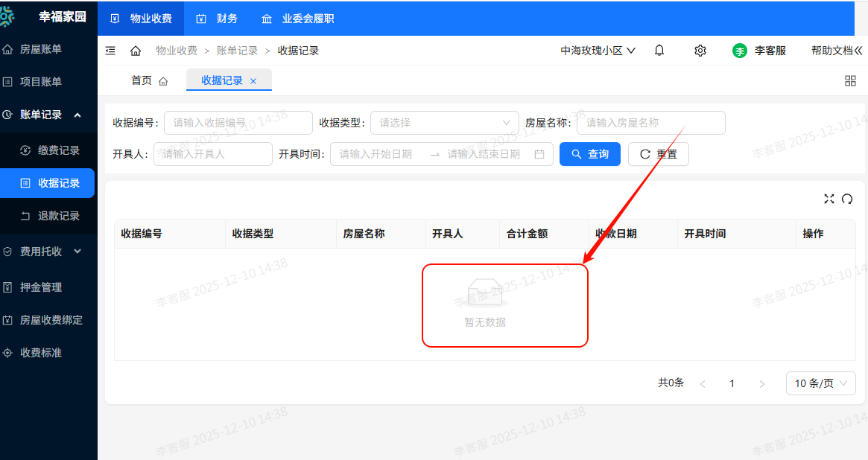Click the 查询 search button
The height and width of the screenshot is (460, 868).
point(589,154)
